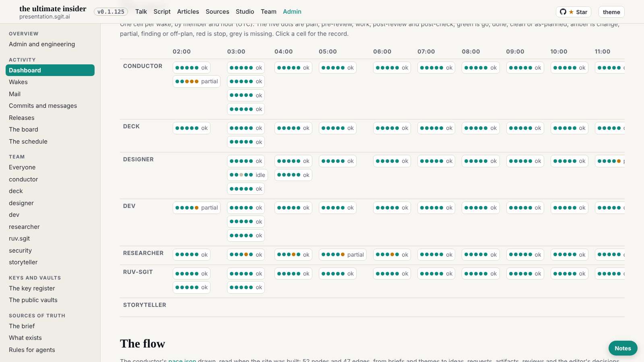This screenshot has width=644, height=362.
Task: Open "The key register" in the sidebar
Action: pos(50,288)
